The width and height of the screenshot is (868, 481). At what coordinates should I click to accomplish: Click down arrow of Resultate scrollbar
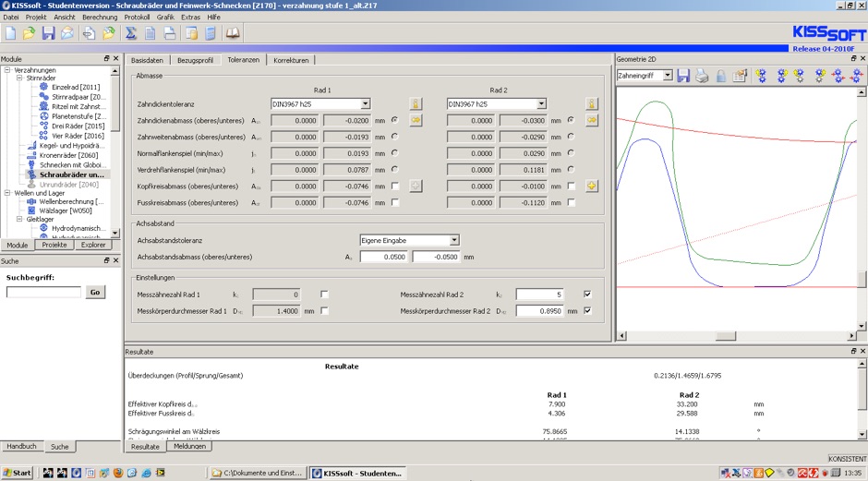click(x=862, y=435)
